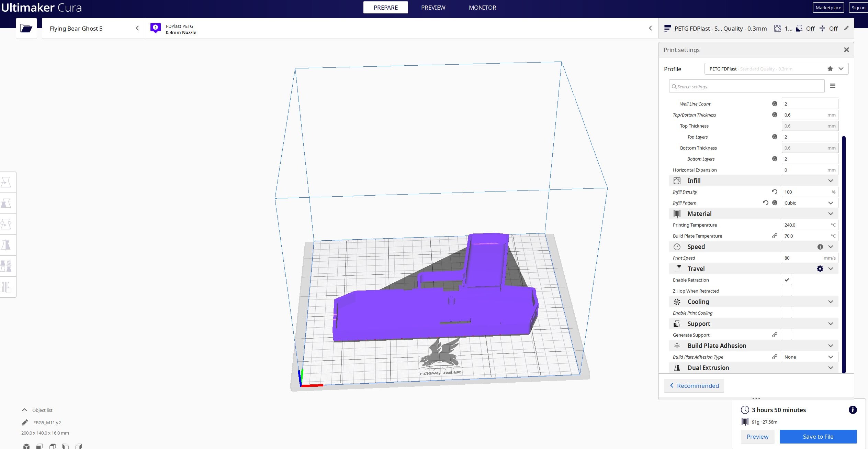Reset Infill Density with the revert arrow
868x449 pixels.
tap(774, 192)
